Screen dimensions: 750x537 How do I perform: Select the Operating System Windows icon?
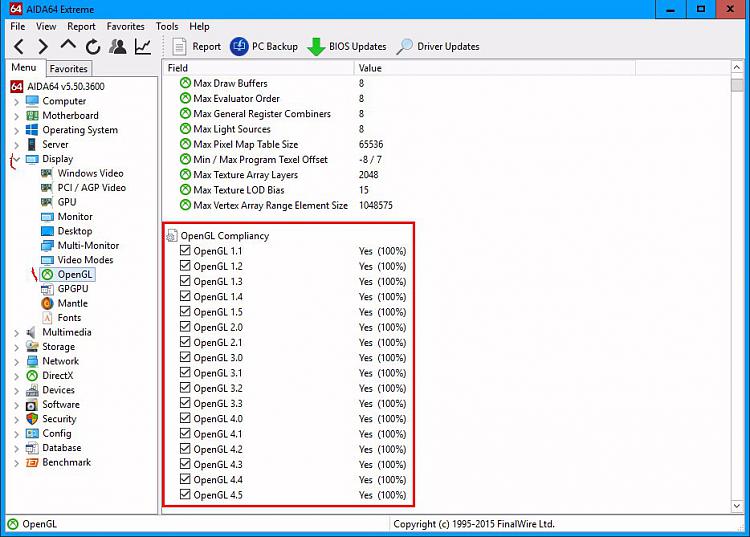32,130
